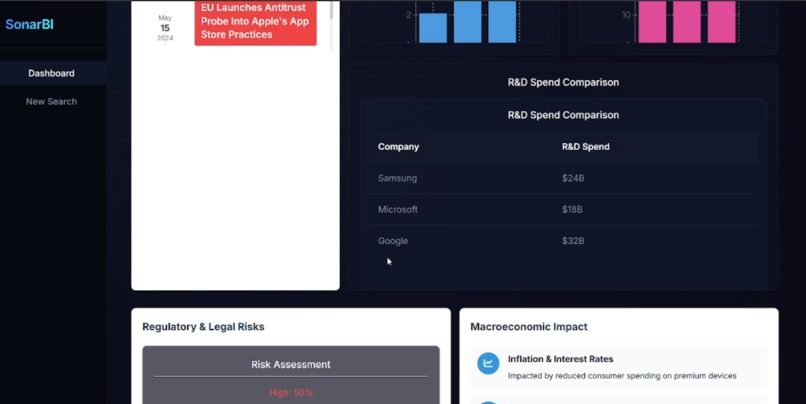Viewport: 806px width, 404px height.
Task: Click the SonarBI logo
Action: pyautogui.click(x=29, y=24)
